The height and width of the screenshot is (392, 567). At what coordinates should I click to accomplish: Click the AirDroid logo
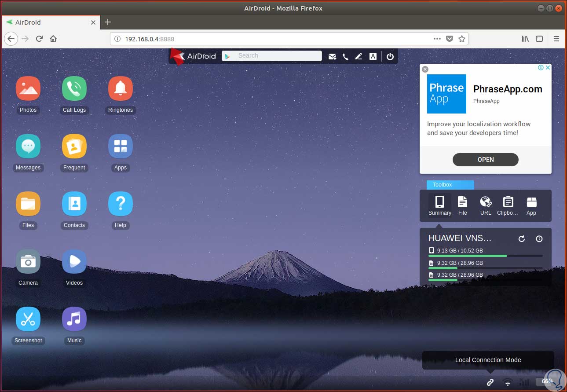[194, 56]
